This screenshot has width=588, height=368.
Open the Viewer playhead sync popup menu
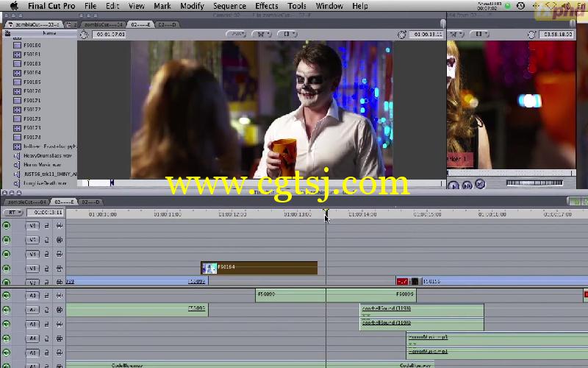pyautogui.click(x=455, y=34)
